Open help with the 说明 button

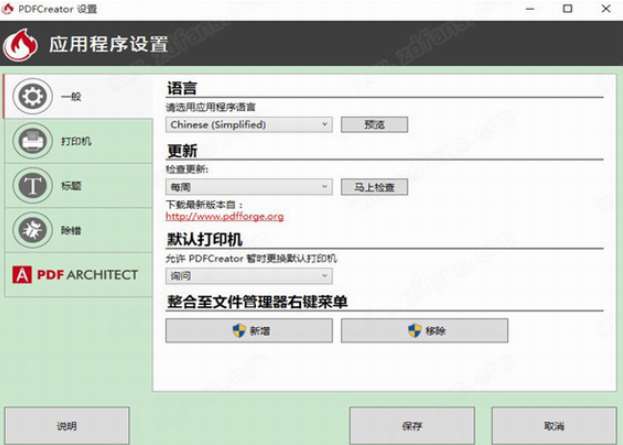point(67,426)
